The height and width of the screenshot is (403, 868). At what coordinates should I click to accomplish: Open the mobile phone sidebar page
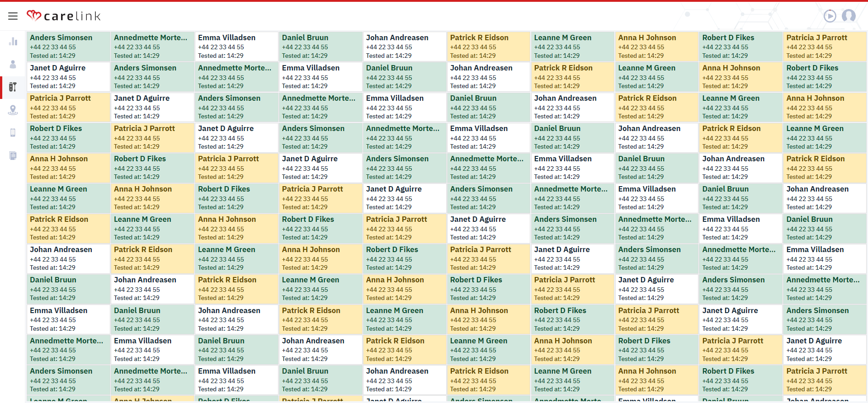coord(13,132)
